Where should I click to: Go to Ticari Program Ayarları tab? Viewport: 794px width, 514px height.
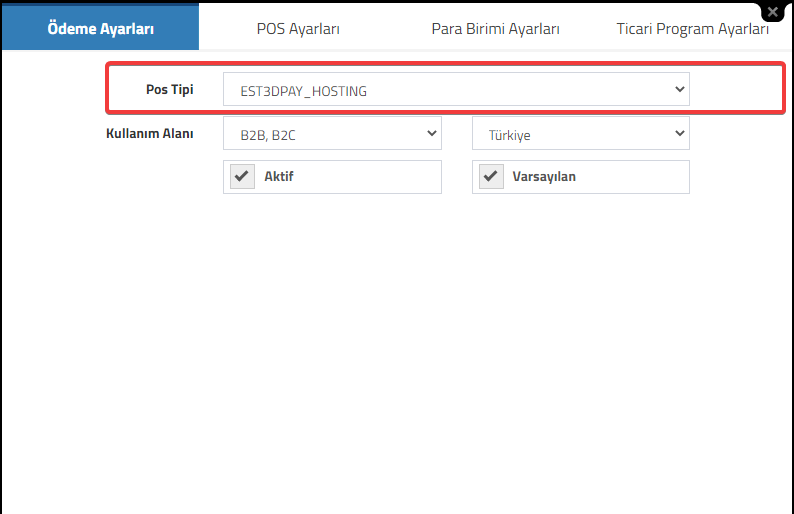click(x=692, y=28)
